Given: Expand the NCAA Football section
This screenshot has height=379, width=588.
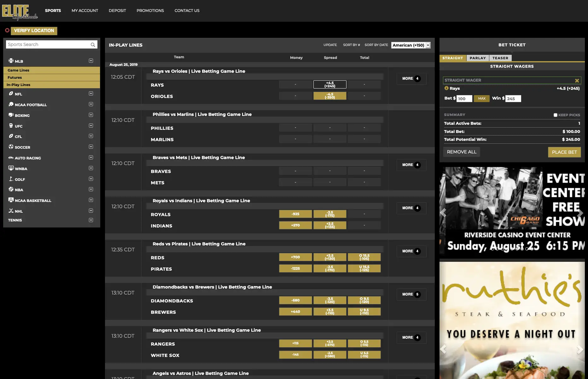Looking at the screenshot, I should (x=91, y=104).
